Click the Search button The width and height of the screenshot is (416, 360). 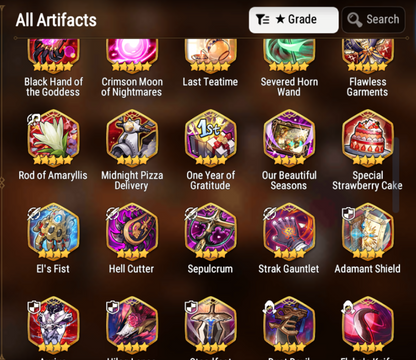coord(374,20)
